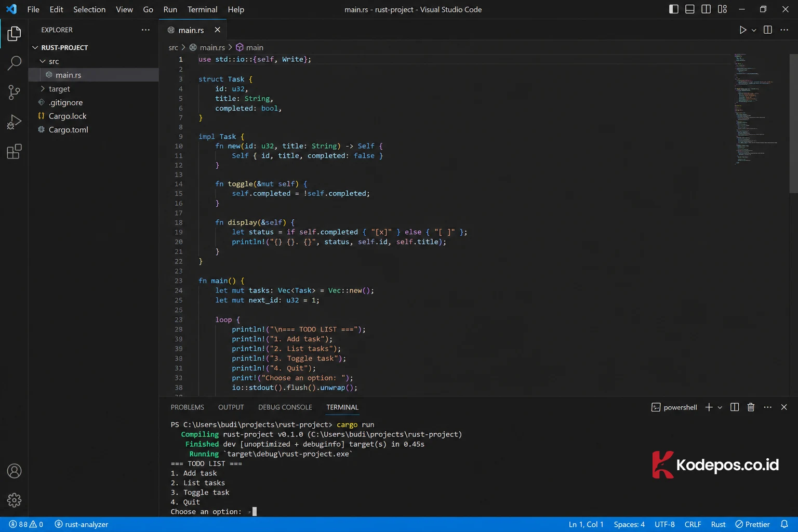Click the main function breadcrumb
Screen dimensions: 798x532
point(250,47)
